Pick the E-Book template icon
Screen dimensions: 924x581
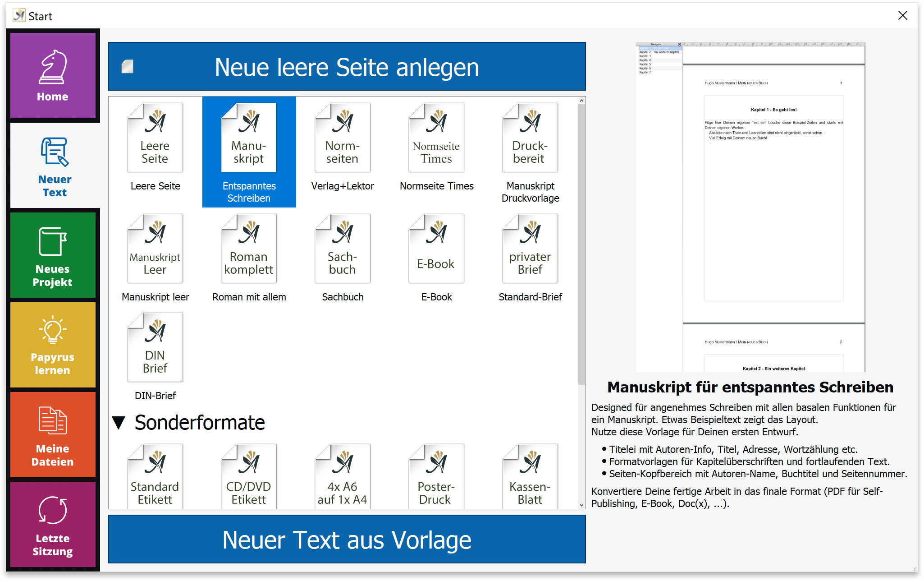click(436, 249)
